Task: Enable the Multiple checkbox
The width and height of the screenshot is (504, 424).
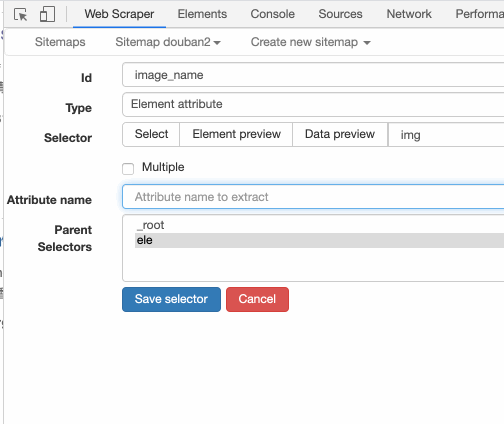Action: tap(128, 169)
